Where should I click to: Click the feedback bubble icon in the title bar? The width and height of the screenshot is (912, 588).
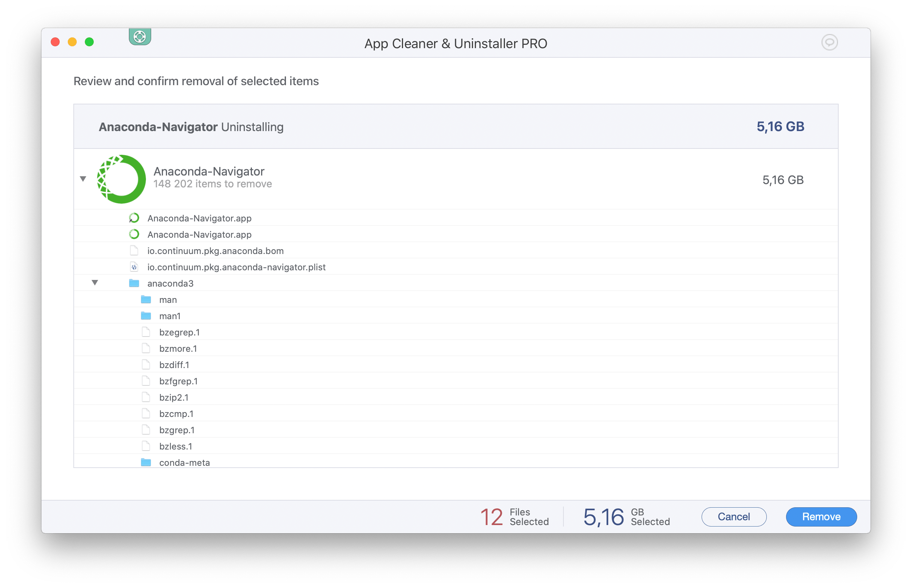(829, 42)
